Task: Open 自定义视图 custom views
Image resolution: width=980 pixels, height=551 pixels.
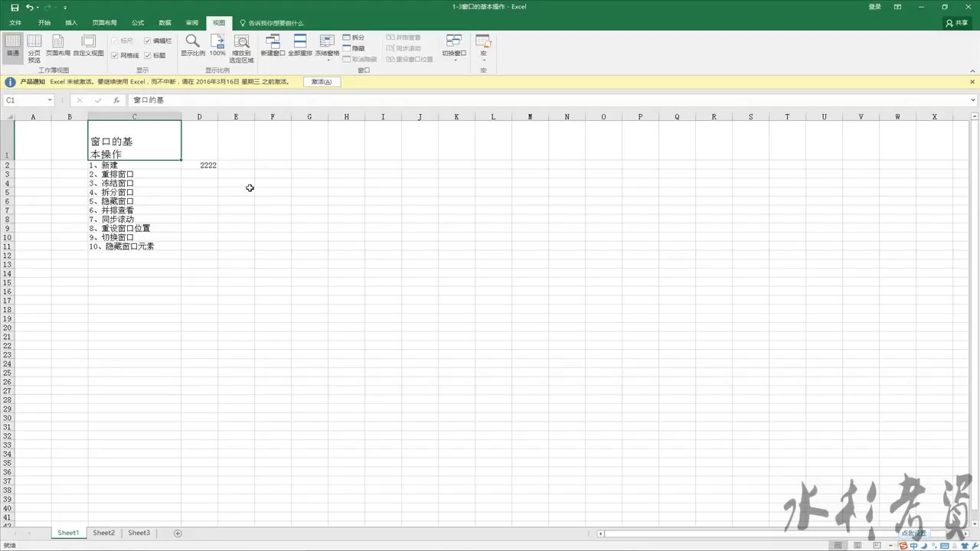Action: (x=89, y=45)
